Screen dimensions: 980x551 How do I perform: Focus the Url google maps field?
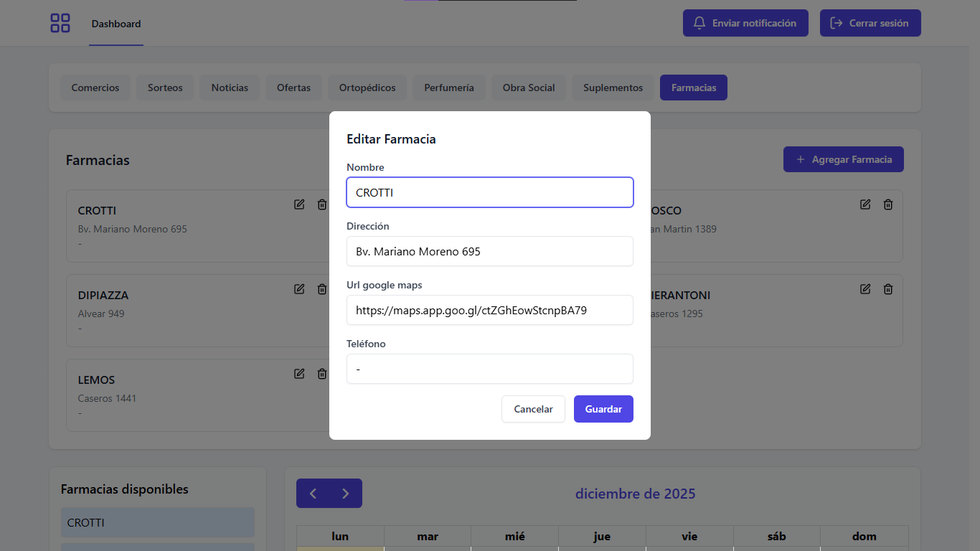[490, 311]
